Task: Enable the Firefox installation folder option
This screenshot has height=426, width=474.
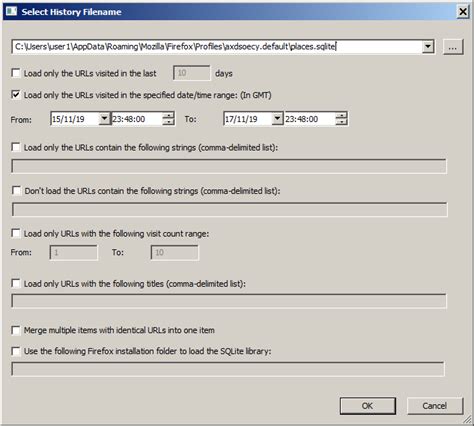Action: click(x=16, y=351)
